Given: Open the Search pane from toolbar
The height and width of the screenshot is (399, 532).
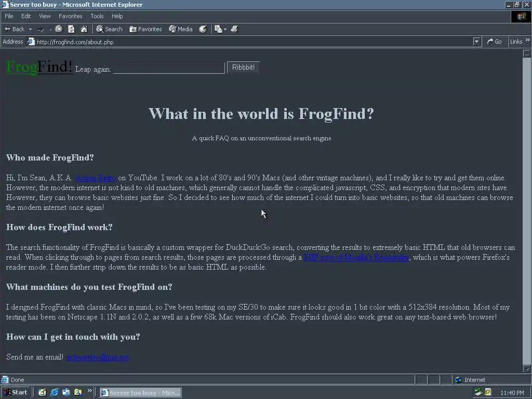Looking at the screenshot, I should [109, 29].
